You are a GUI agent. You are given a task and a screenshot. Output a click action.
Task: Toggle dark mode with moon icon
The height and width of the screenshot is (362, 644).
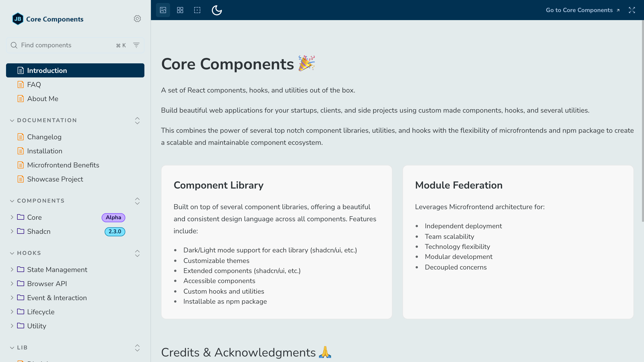pos(217,10)
